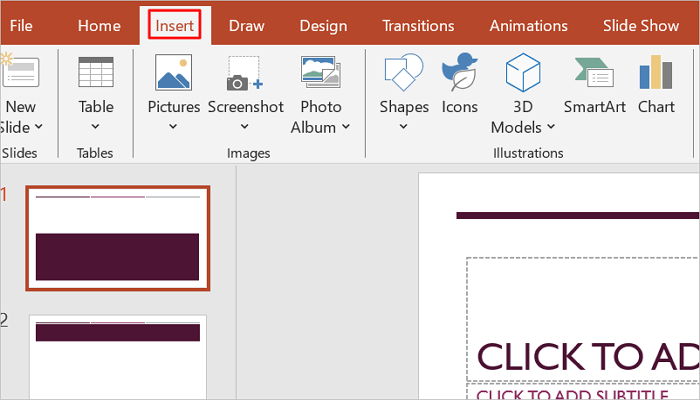Open the Transitions tab
Screen dimensions: 700x400
click(418, 26)
